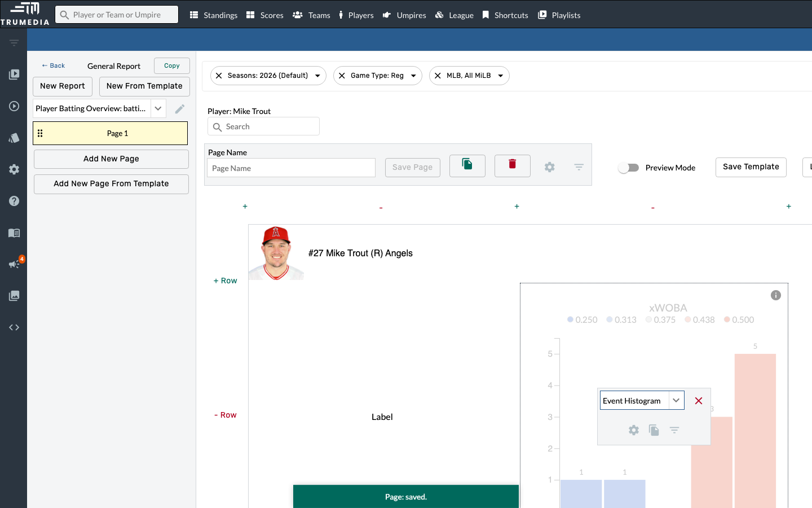Viewport: 812px width, 508px height.
Task: Click the Copy button for General Report
Action: pyautogui.click(x=172, y=65)
